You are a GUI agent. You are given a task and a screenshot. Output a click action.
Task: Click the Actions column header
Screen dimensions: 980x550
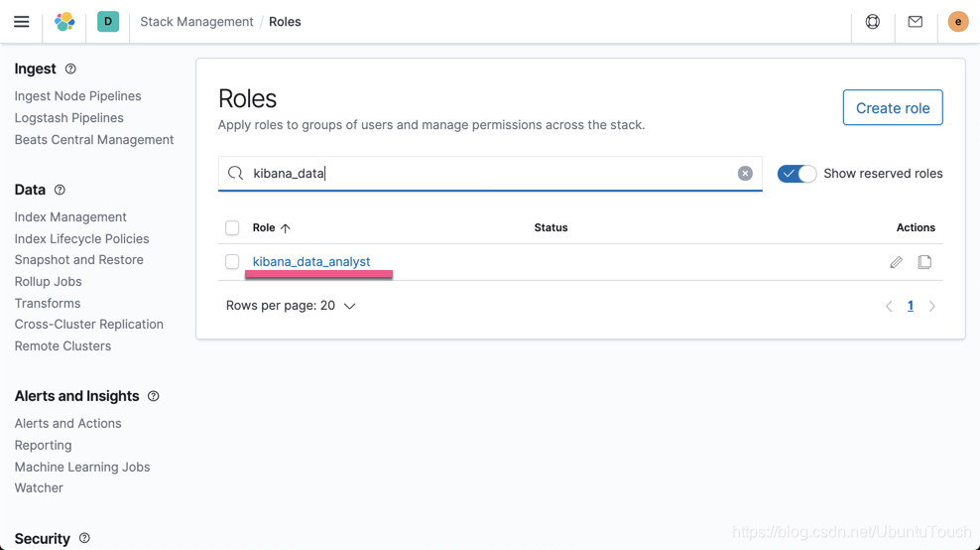coord(916,227)
